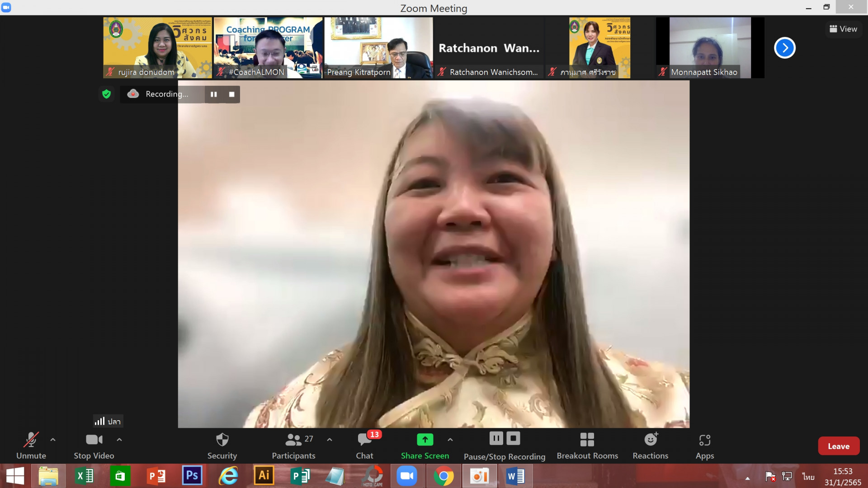868x488 pixels.
Task: Select rujira donudom video thumbnail
Action: coord(157,48)
